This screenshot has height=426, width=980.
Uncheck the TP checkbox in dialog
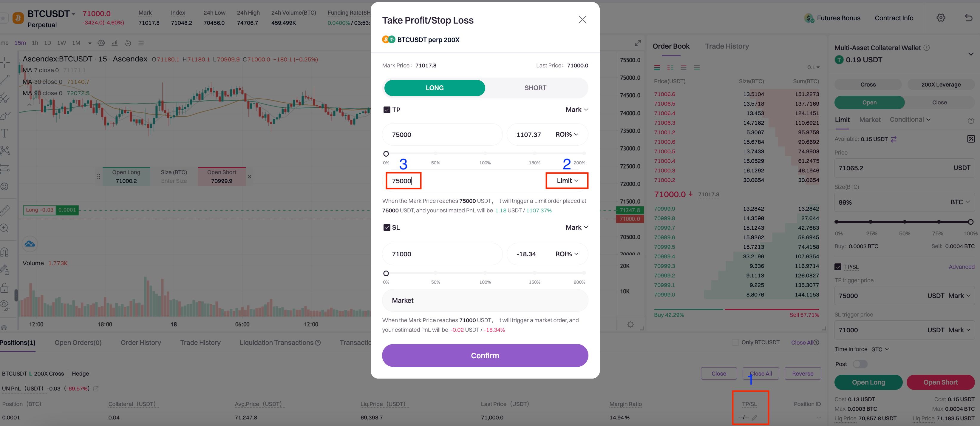coord(387,110)
